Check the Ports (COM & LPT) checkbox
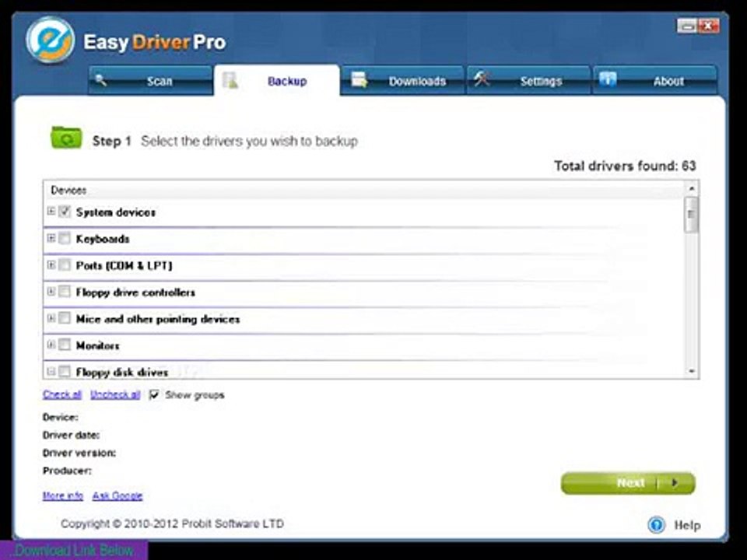The image size is (747, 560). (x=65, y=264)
